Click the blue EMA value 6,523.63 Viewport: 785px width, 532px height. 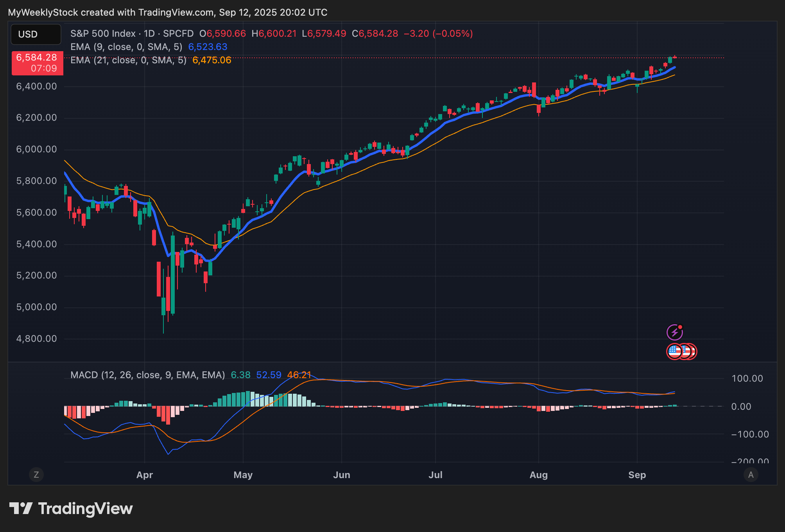208,47
